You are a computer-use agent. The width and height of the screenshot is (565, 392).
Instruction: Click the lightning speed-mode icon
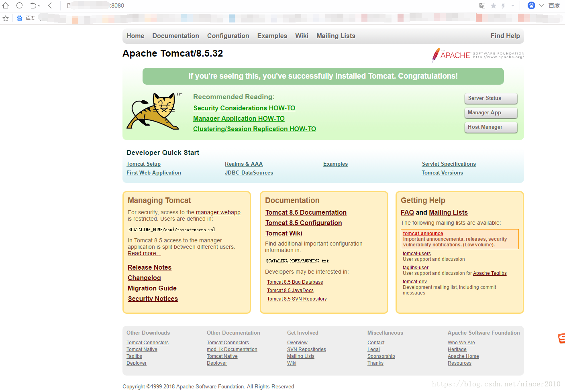tap(503, 6)
